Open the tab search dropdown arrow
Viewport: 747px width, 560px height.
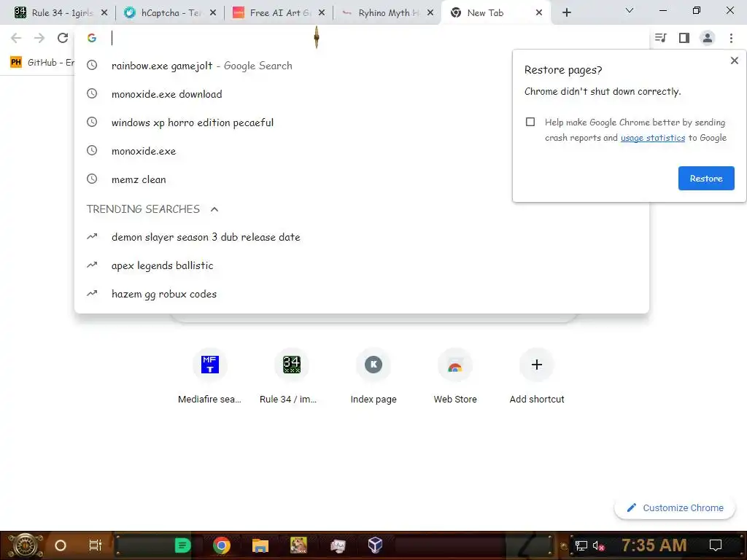click(x=630, y=10)
